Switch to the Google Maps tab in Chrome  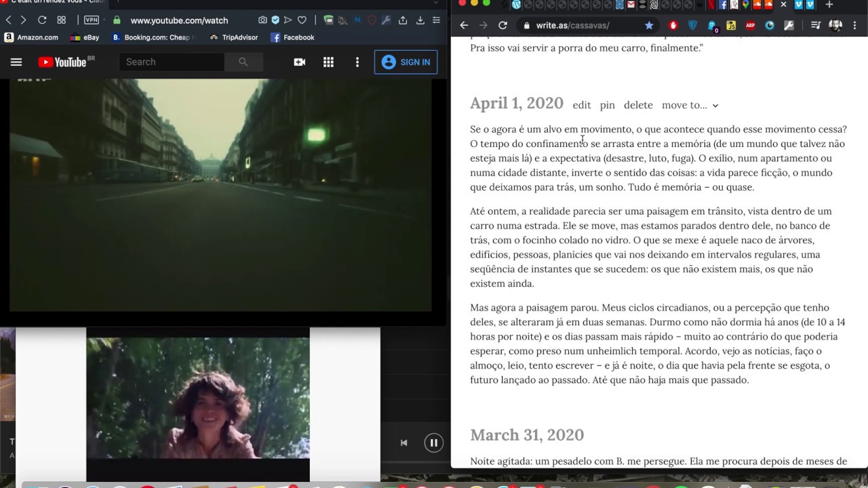(x=745, y=5)
